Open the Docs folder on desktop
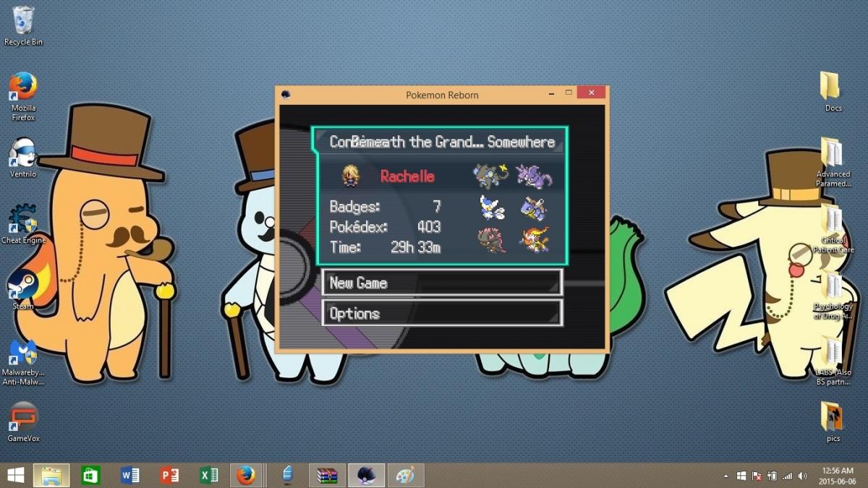The image size is (868, 488). tap(833, 87)
